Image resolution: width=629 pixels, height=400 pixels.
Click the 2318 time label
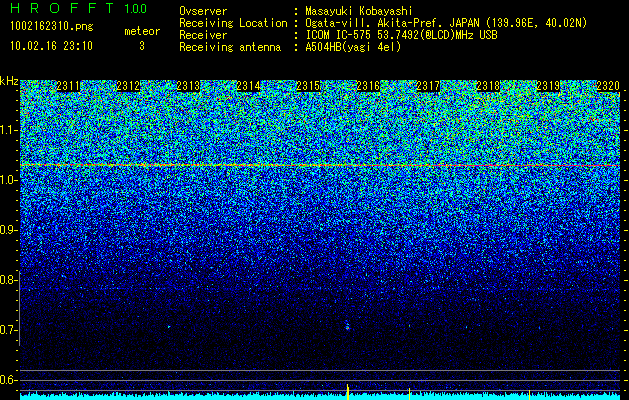pos(488,86)
